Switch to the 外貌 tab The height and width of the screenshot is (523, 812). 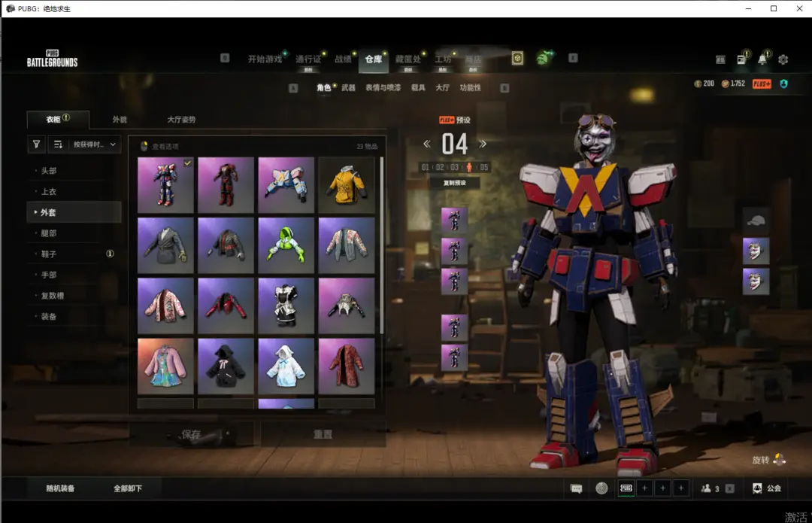(x=120, y=120)
